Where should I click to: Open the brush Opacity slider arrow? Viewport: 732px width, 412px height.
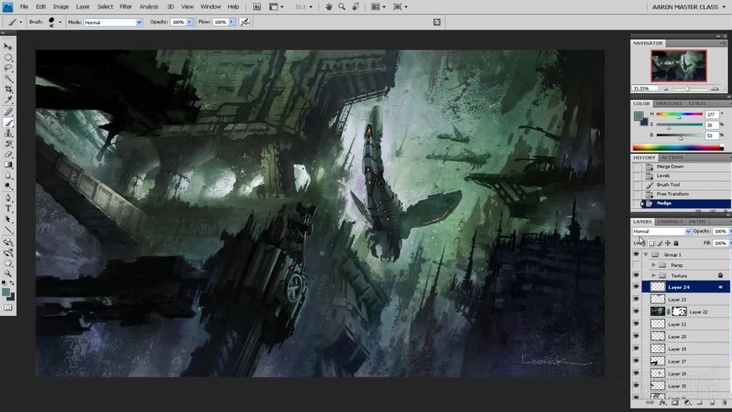coord(190,22)
